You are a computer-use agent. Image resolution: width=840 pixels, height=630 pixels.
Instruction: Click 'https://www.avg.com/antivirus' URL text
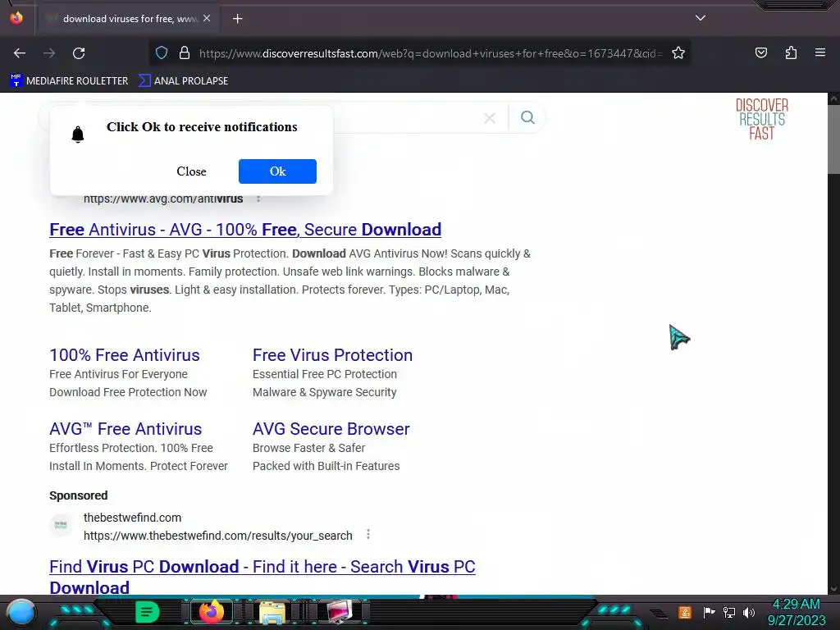tap(163, 199)
